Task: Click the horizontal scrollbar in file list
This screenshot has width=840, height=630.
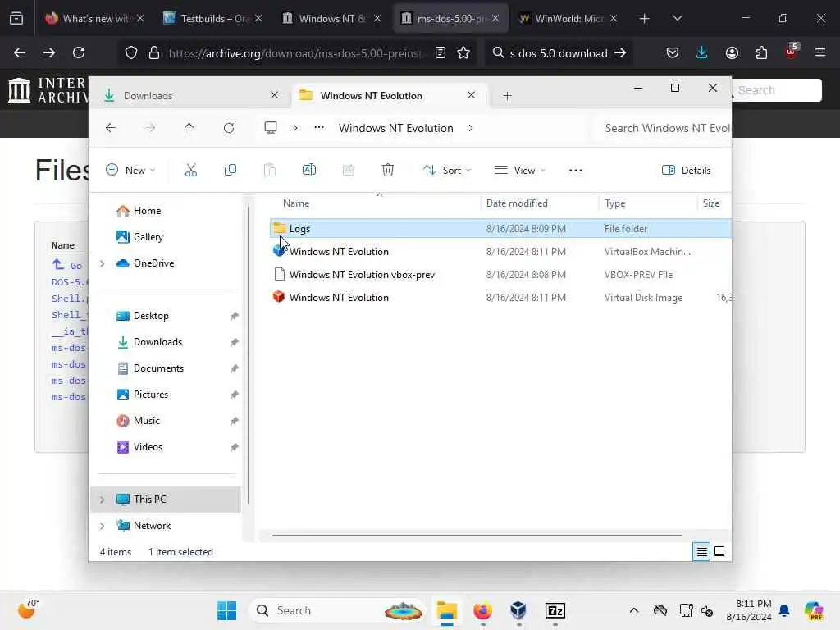Action: [477, 535]
